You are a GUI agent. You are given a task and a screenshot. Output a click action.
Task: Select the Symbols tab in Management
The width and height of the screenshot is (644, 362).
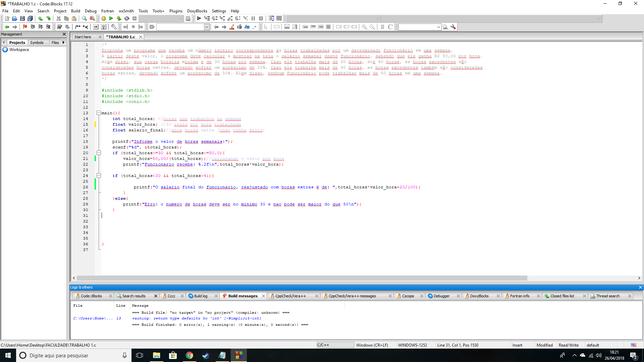coord(37,43)
